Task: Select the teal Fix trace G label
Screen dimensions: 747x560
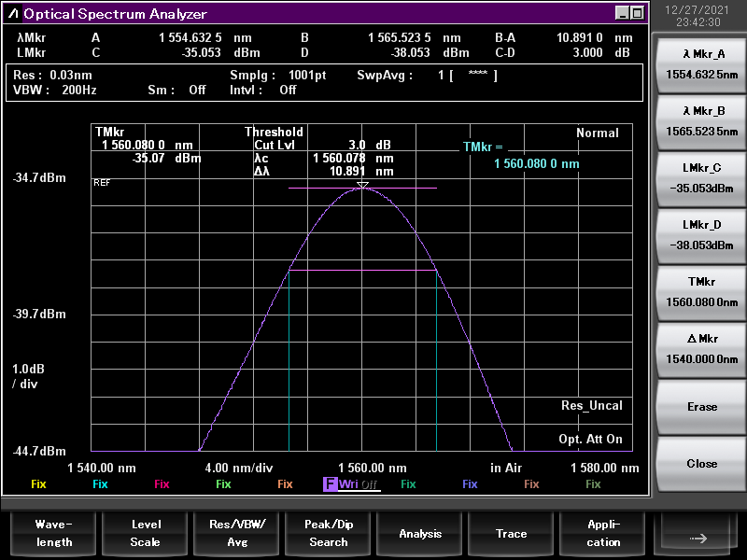Action: [x=408, y=484]
